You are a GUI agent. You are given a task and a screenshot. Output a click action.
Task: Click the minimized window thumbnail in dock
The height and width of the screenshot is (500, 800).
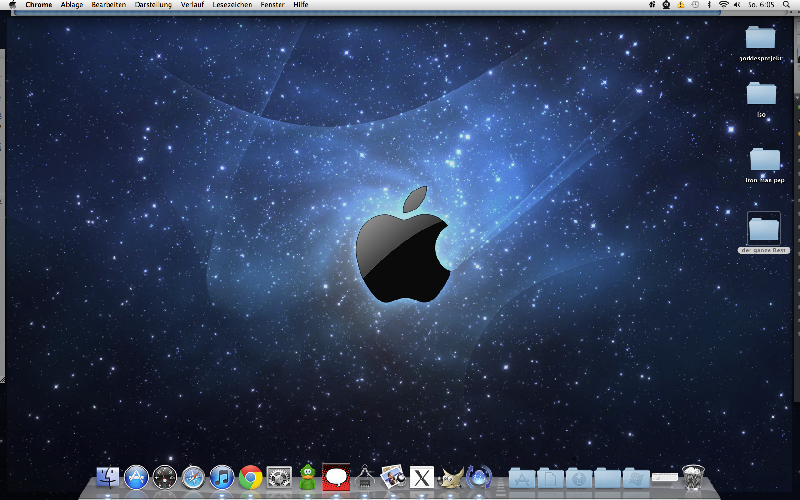(x=665, y=477)
